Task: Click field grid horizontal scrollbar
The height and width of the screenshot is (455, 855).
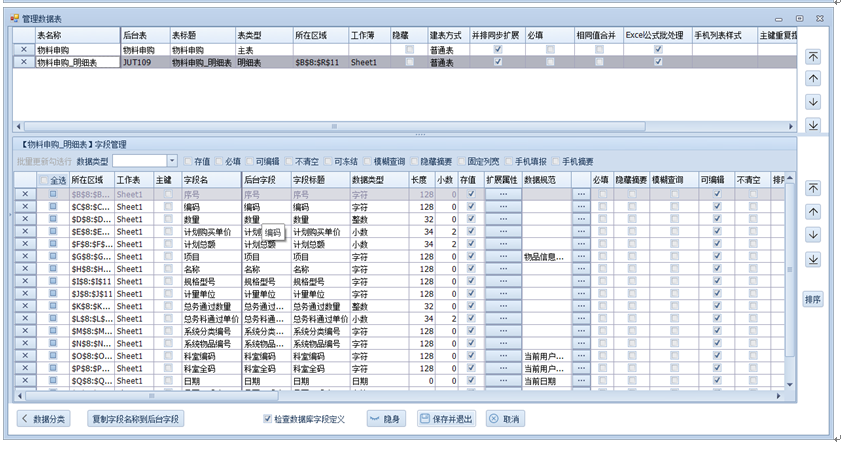Action: point(152,396)
